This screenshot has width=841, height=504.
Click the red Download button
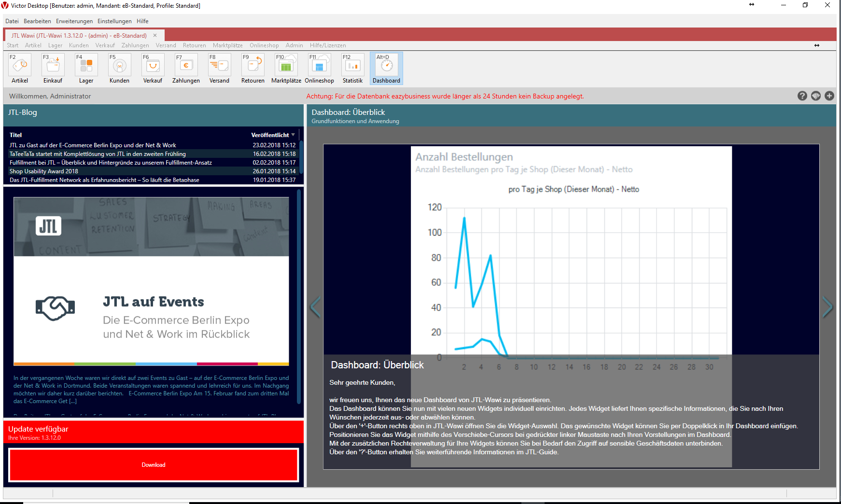coord(154,465)
